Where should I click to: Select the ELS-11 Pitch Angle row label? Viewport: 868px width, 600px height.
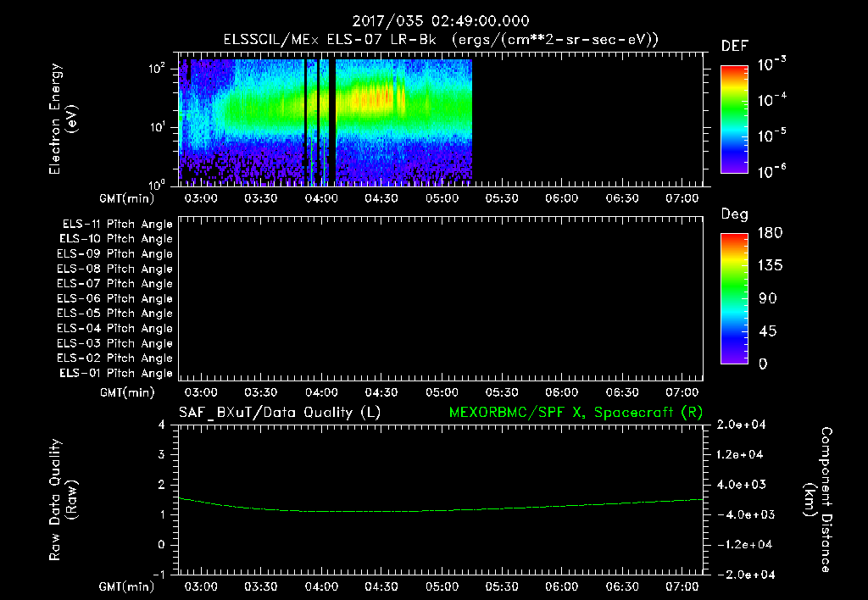click(117, 225)
